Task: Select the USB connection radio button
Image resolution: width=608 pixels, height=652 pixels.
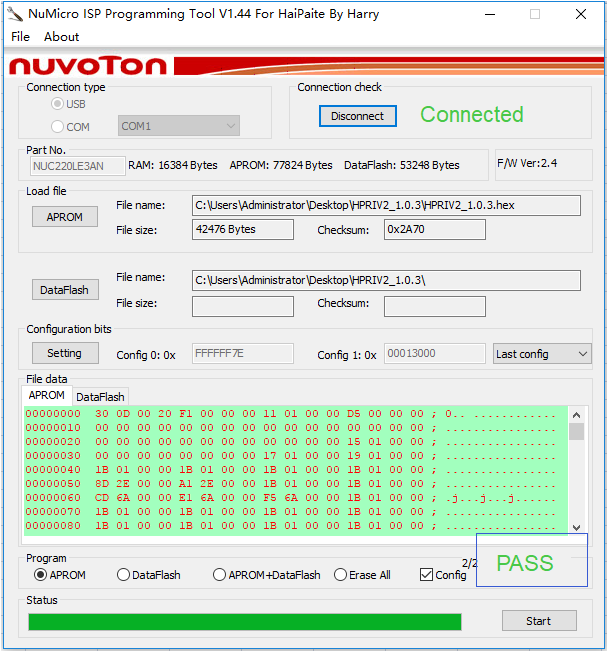Action: click(x=57, y=104)
